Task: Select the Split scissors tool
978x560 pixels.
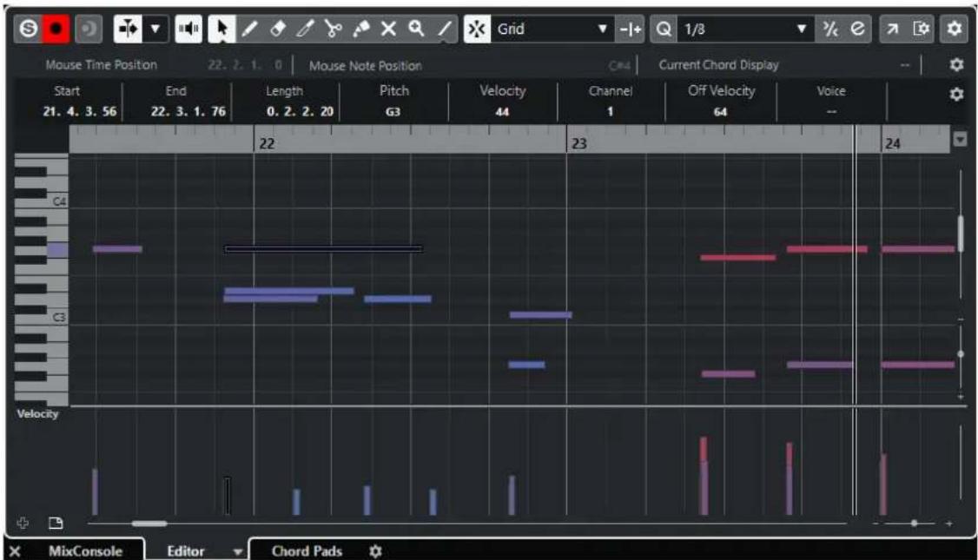Action: [x=333, y=29]
